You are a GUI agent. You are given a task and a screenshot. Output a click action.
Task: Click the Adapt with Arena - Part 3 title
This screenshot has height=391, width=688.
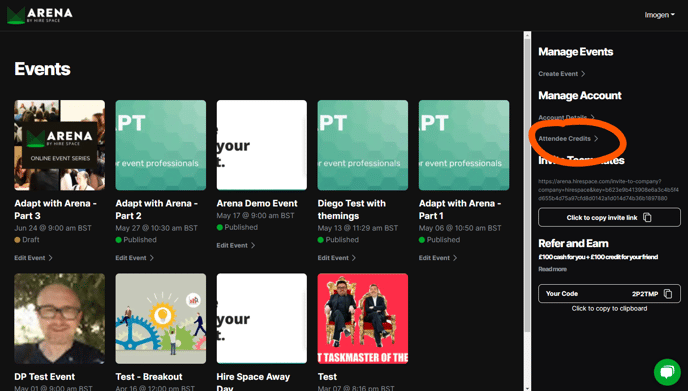point(55,209)
